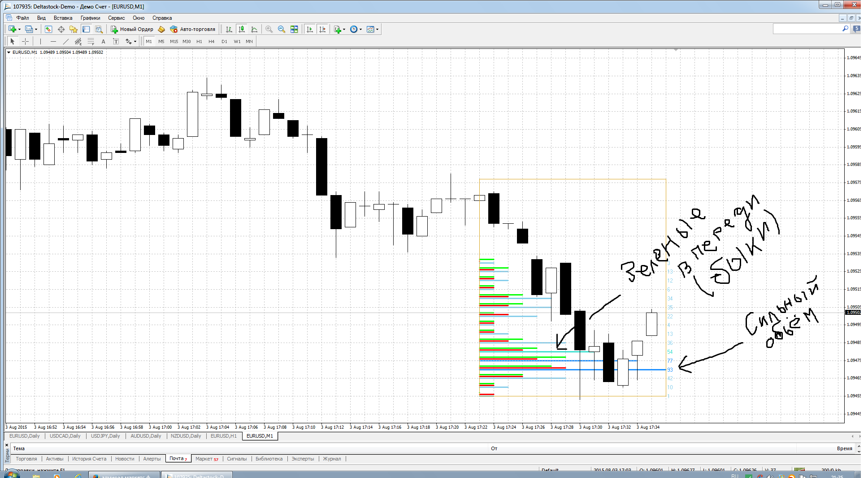Tile chart windows icon

[x=294, y=29]
